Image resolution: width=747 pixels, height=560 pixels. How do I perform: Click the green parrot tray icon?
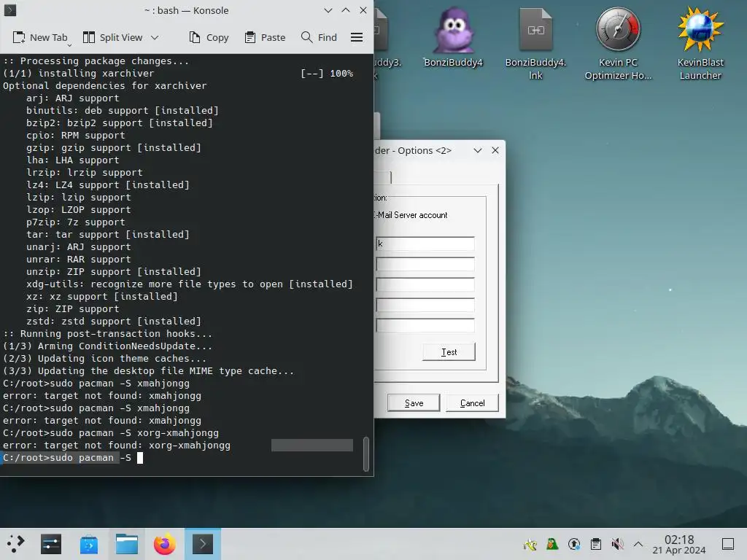tap(552, 544)
